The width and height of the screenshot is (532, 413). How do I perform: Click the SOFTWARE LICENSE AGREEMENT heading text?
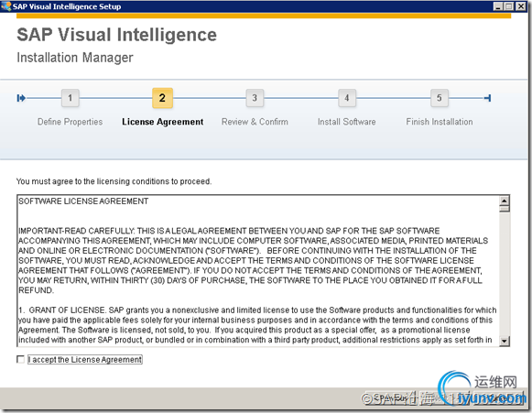click(x=83, y=201)
